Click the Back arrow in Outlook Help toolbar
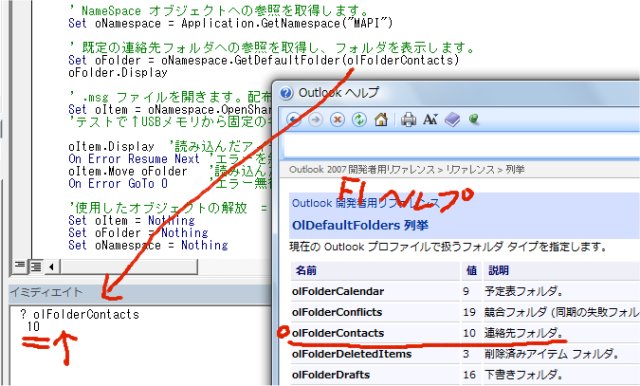Screen dimensions: 640x386 tap(293, 120)
